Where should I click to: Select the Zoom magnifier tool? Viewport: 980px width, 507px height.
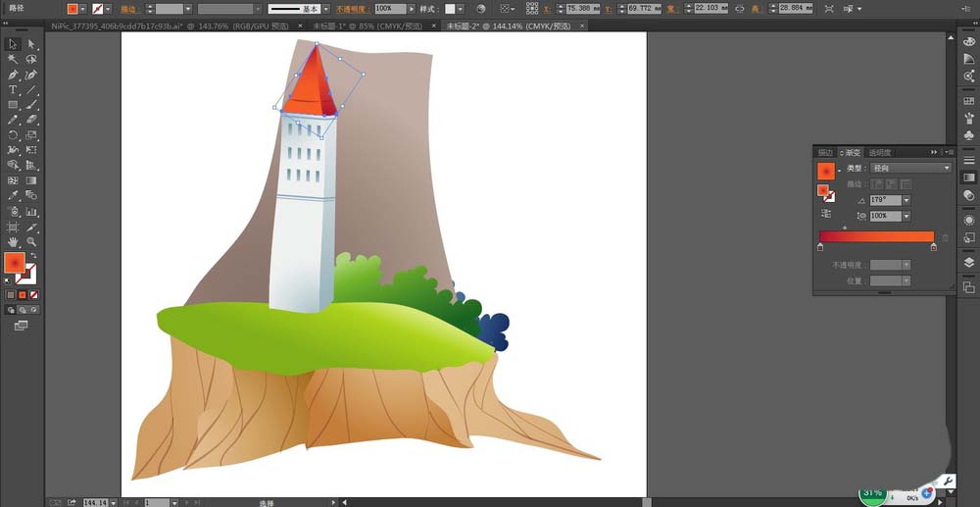(x=31, y=241)
